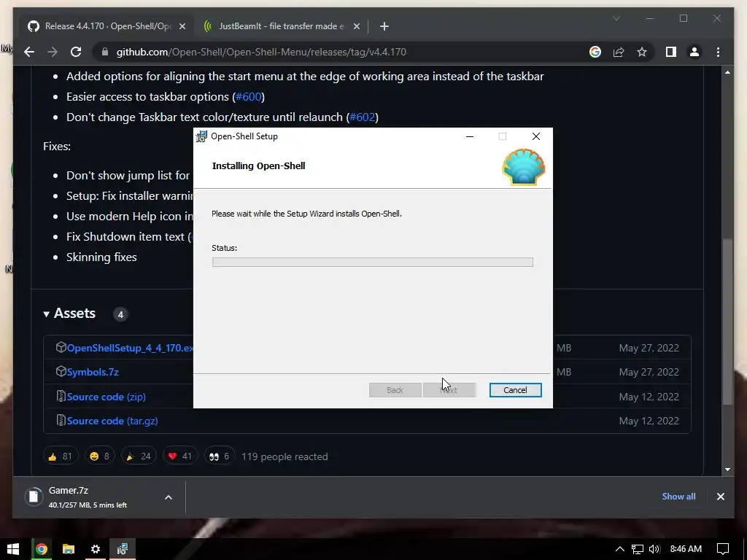This screenshot has height=560, width=747.
Task: Open Settings from the taskbar
Action: pos(96,550)
